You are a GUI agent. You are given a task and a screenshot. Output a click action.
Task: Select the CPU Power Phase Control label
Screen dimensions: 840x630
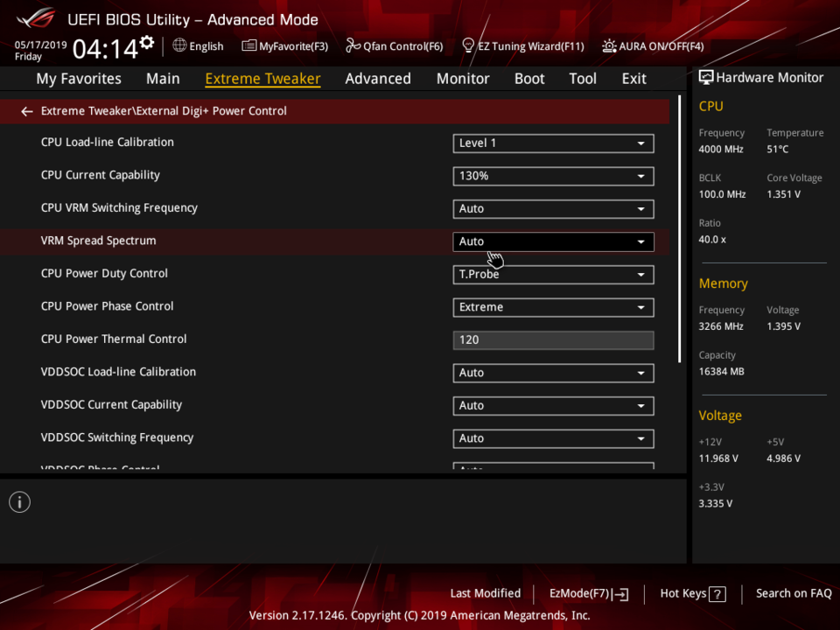click(x=107, y=306)
